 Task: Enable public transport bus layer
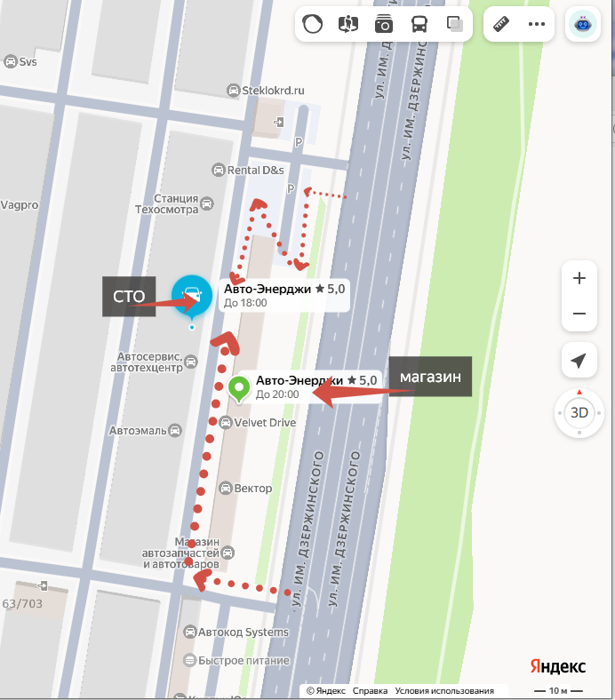click(419, 24)
